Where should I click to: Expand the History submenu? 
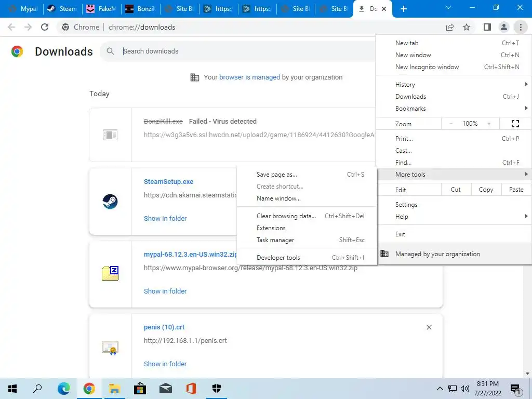pyautogui.click(x=454, y=85)
